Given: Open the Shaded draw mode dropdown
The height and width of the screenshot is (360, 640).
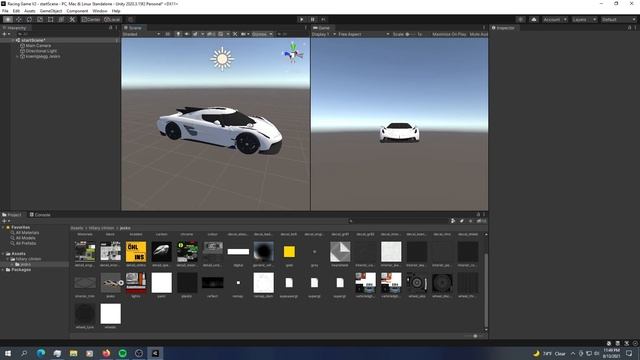Looking at the screenshot, I should (x=141, y=34).
